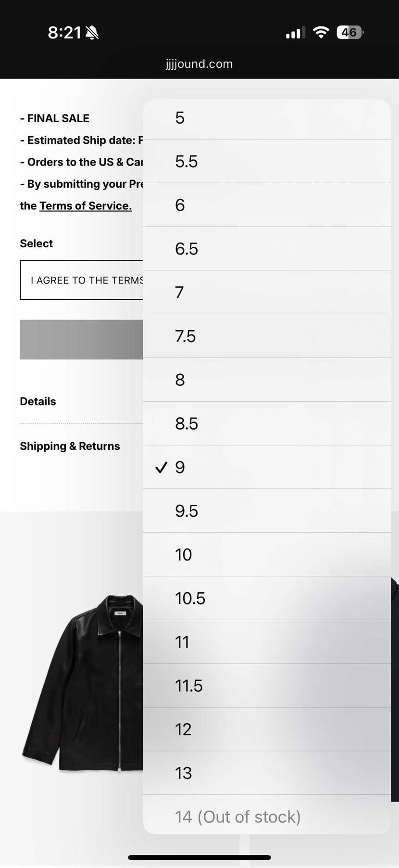Image resolution: width=399 pixels, height=868 pixels.
Task: Select size 13 option
Action: (266, 773)
